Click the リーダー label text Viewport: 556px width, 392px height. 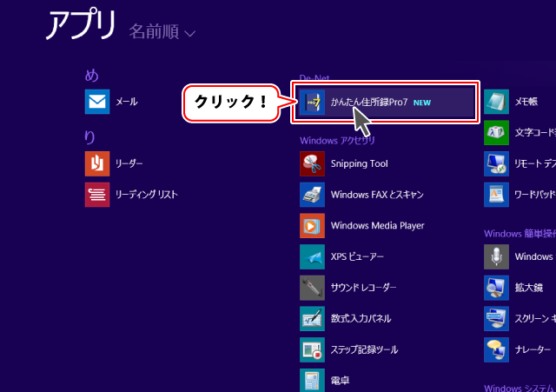point(129,163)
